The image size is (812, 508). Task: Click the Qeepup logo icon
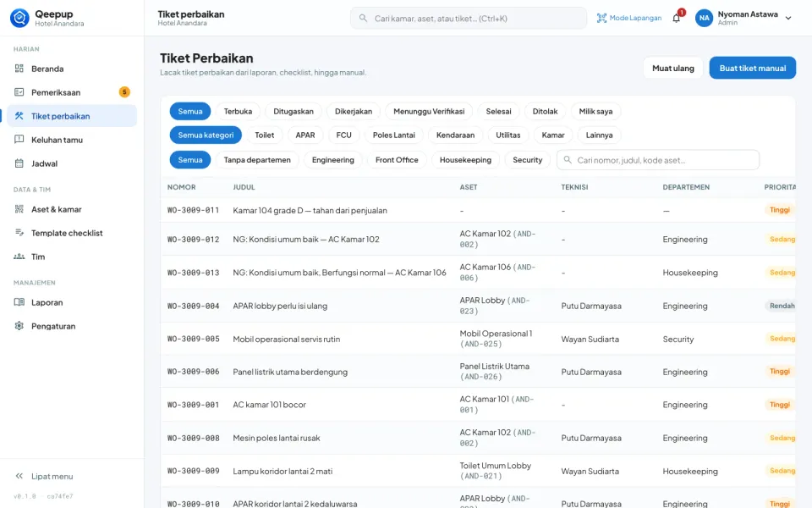click(19, 18)
